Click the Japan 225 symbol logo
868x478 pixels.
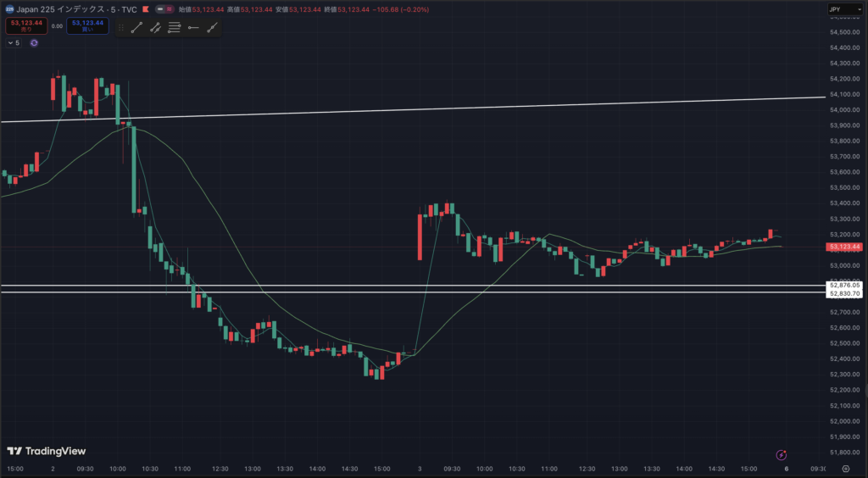(x=9, y=9)
